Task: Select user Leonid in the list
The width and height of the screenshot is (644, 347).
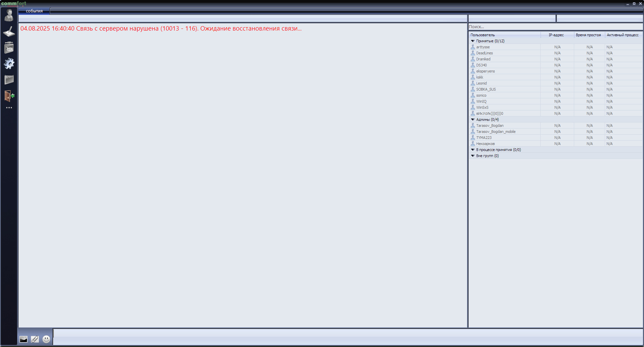Action: [555, 83]
